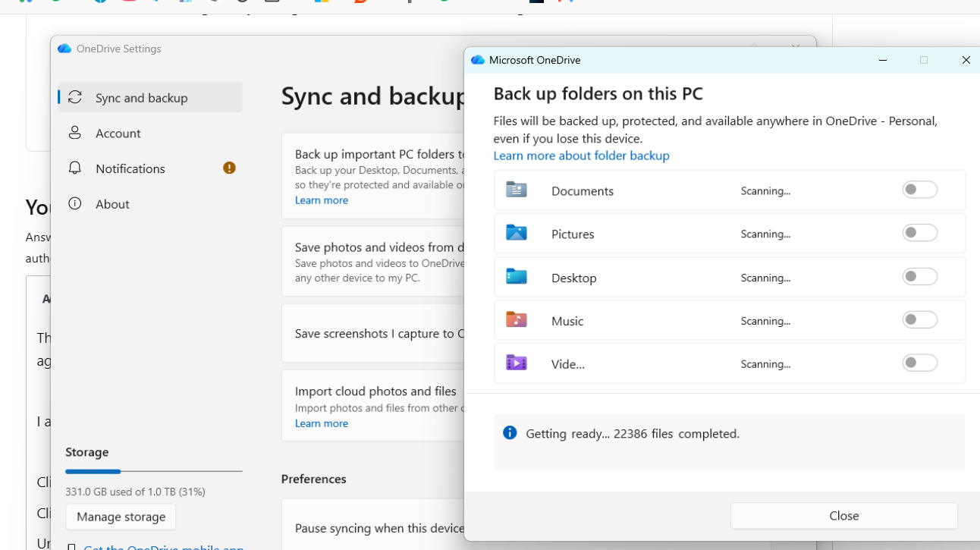Turn on the Documents backup toggle
Screen dimensions: 980x550
[920, 190]
